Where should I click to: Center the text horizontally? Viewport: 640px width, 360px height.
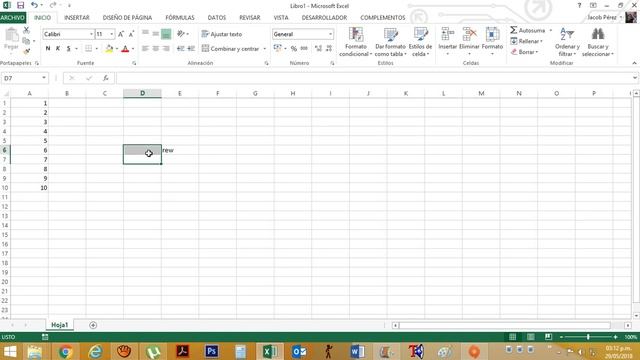[156, 49]
